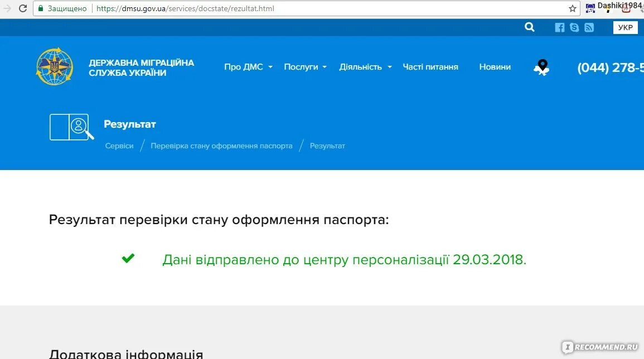Open the Skype icon link

[574, 27]
